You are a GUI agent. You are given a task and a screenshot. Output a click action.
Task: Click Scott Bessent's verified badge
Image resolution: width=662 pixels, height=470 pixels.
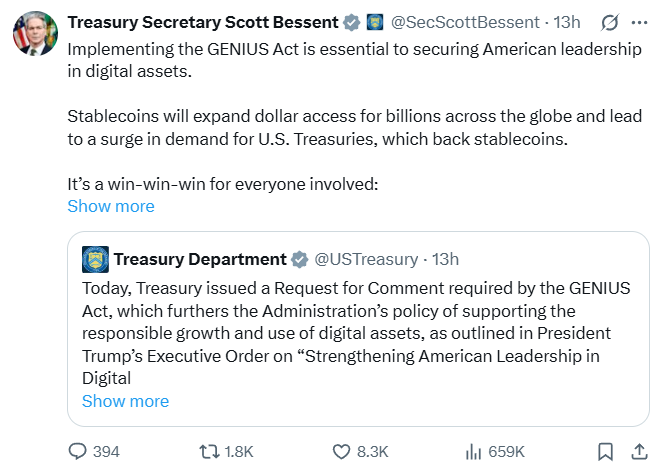[353, 22]
